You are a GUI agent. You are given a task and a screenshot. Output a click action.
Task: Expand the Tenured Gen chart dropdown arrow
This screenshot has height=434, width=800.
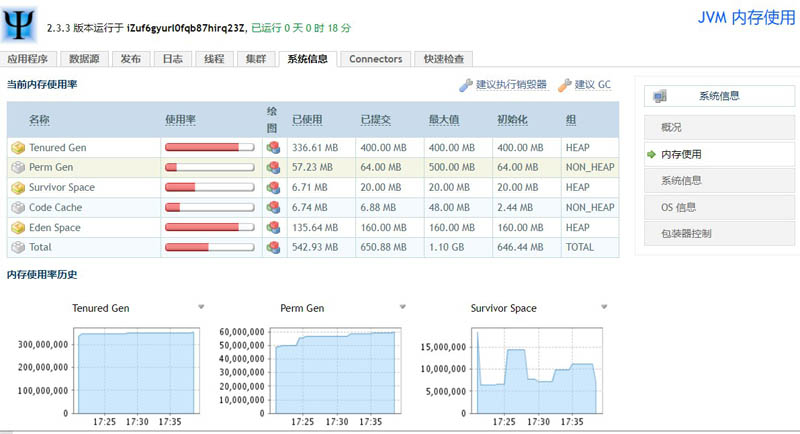(x=201, y=307)
